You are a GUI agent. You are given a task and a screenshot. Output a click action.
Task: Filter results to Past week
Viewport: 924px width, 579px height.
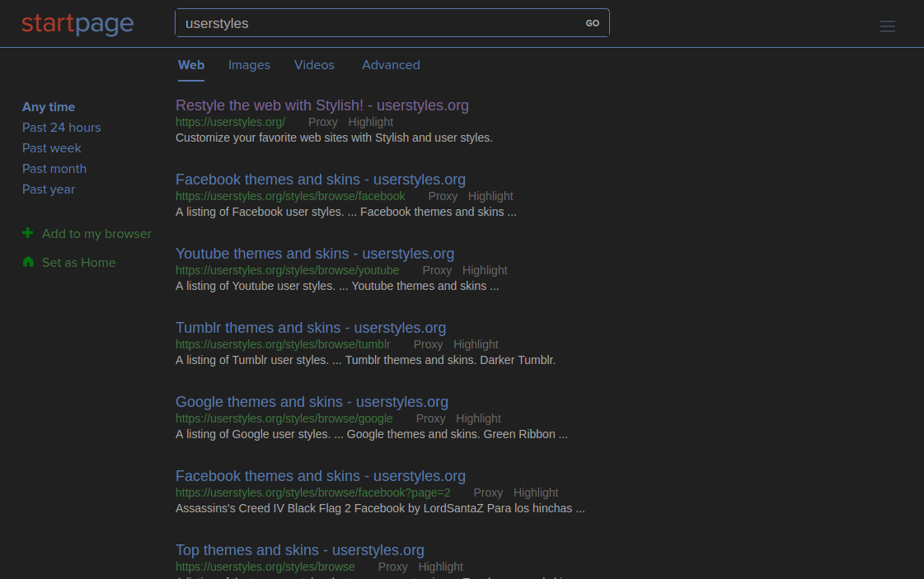pyautogui.click(x=52, y=147)
